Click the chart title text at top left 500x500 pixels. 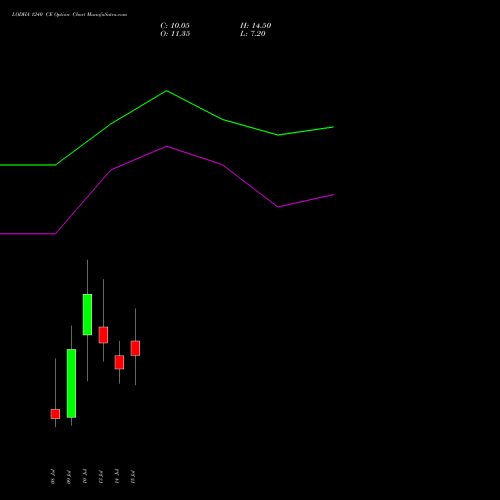[69, 15]
